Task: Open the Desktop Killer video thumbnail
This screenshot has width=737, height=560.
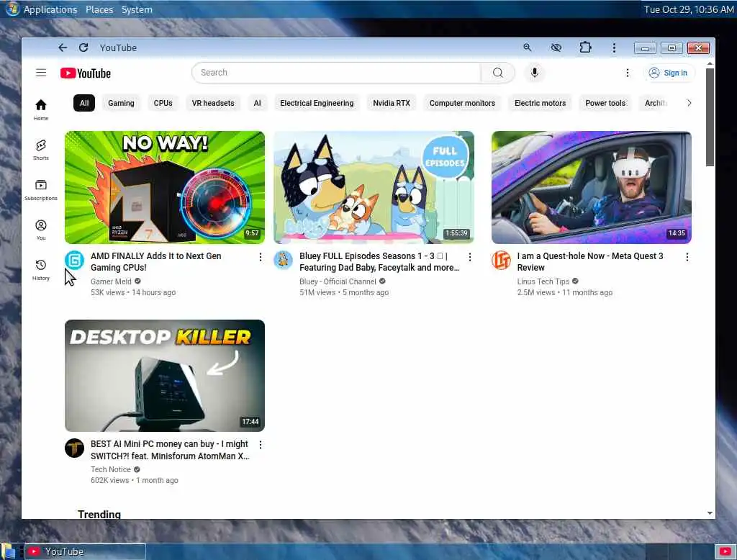Action: pos(165,376)
